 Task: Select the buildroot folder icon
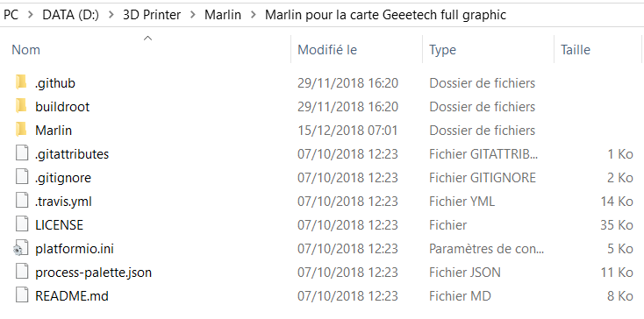[20, 107]
